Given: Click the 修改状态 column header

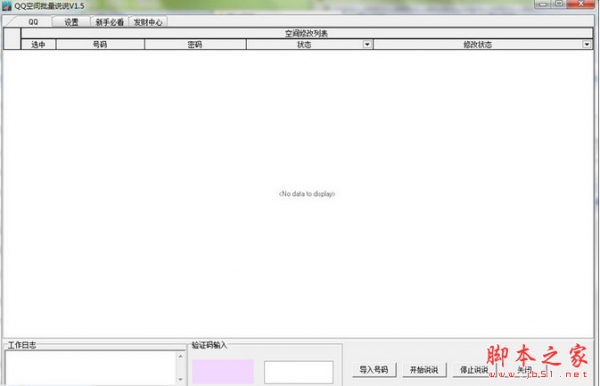Looking at the screenshot, I should pyautogui.click(x=478, y=44).
